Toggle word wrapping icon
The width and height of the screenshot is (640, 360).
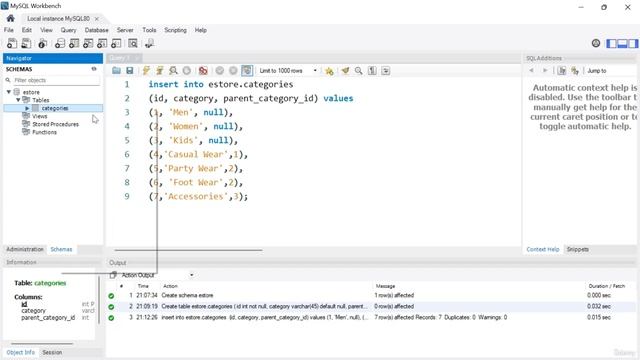point(386,71)
